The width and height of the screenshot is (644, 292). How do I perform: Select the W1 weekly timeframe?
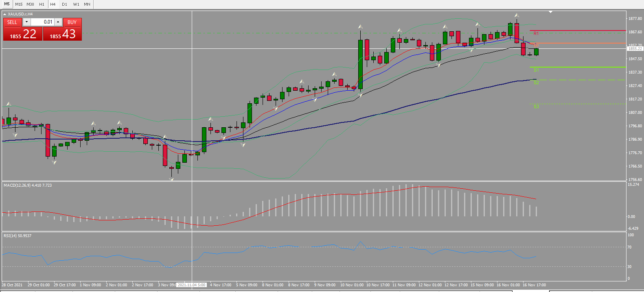coord(76,4)
